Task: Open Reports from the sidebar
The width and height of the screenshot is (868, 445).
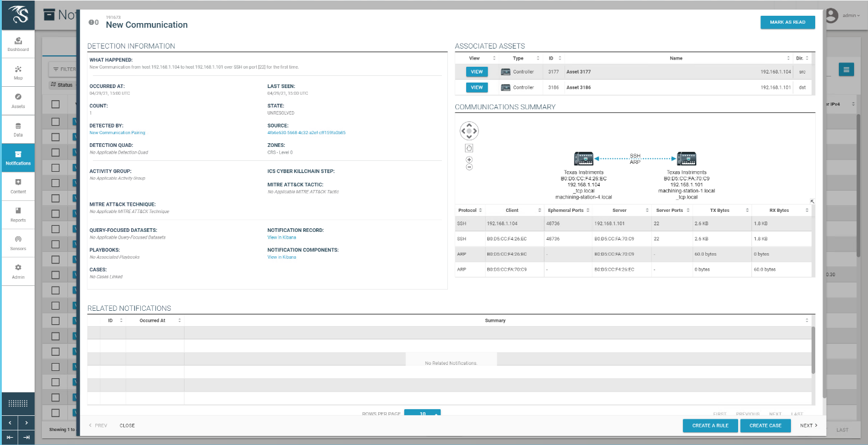Action: pyautogui.click(x=18, y=214)
